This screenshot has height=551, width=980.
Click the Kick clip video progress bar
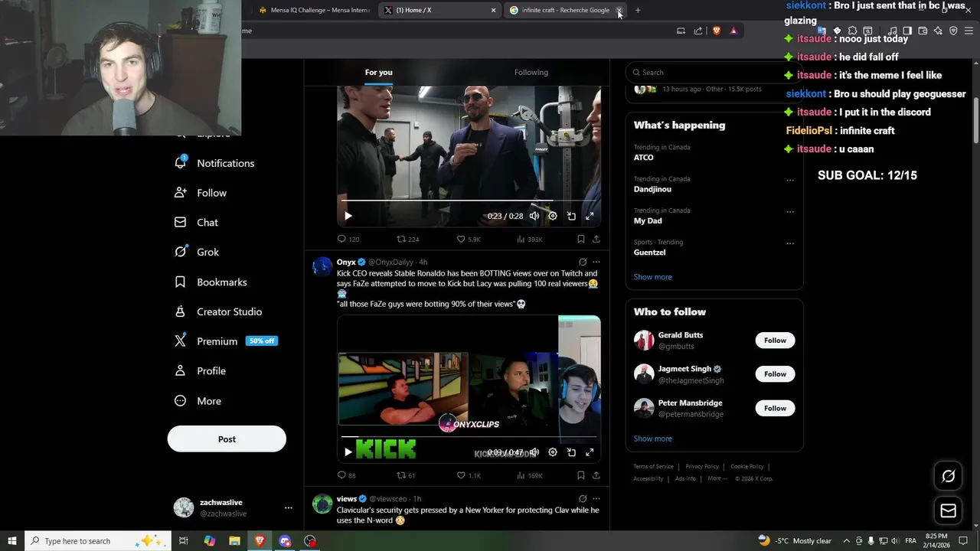pos(469,437)
